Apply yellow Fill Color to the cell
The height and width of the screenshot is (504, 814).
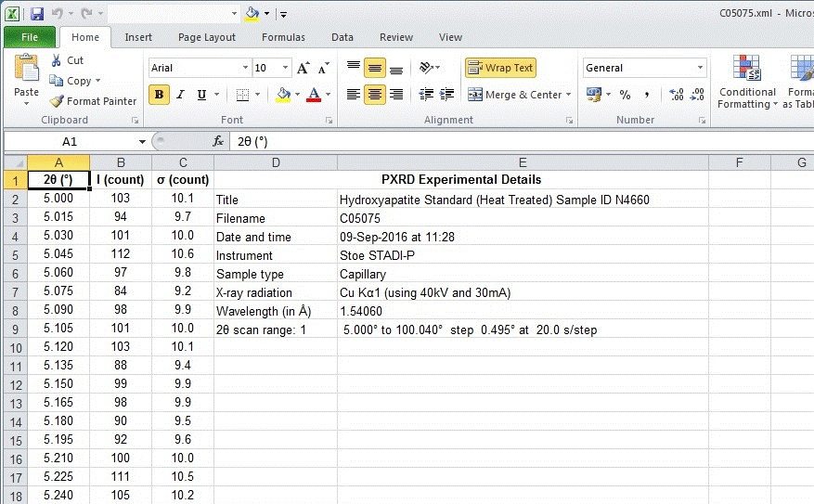(x=283, y=95)
